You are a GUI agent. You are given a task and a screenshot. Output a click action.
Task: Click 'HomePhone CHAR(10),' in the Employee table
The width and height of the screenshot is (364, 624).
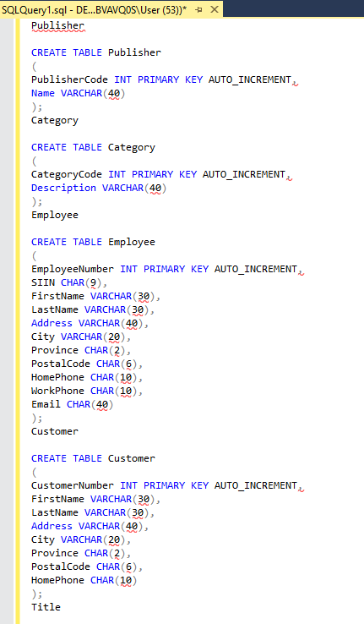[87, 377]
